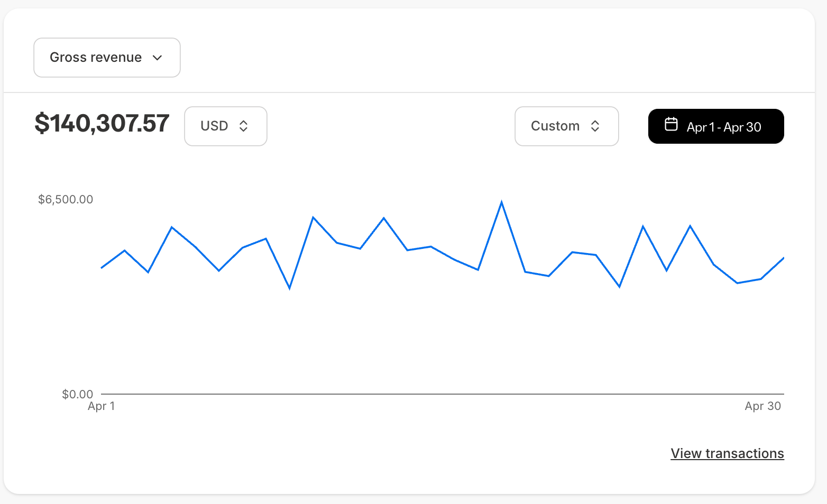Open the Custom time range selector

pos(566,126)
